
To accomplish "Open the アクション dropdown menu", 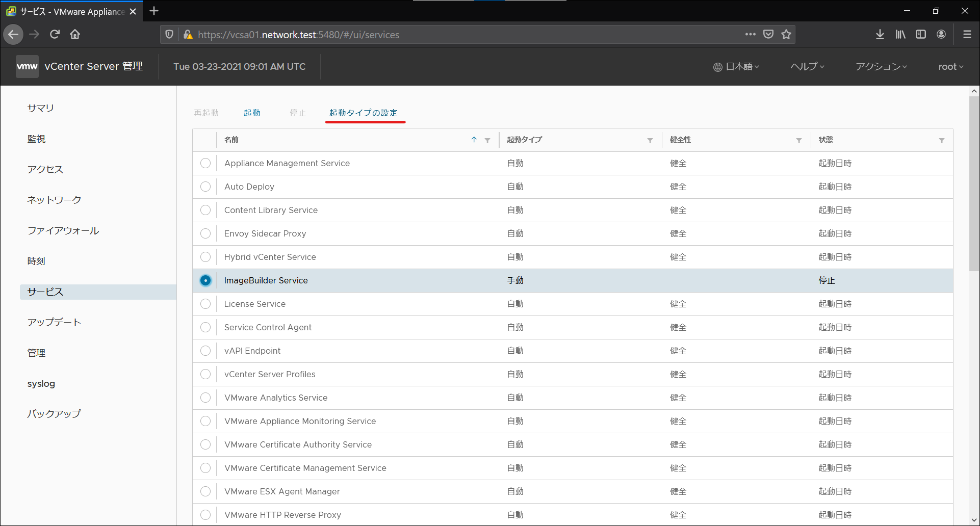I will coord(881,66).
